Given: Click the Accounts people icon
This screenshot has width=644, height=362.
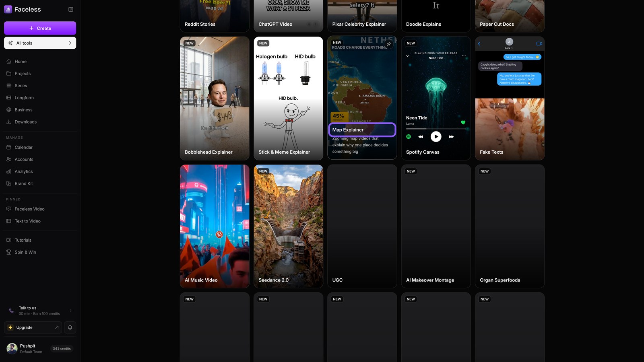Looking at the screenshot, I should [x=9, y=159].
